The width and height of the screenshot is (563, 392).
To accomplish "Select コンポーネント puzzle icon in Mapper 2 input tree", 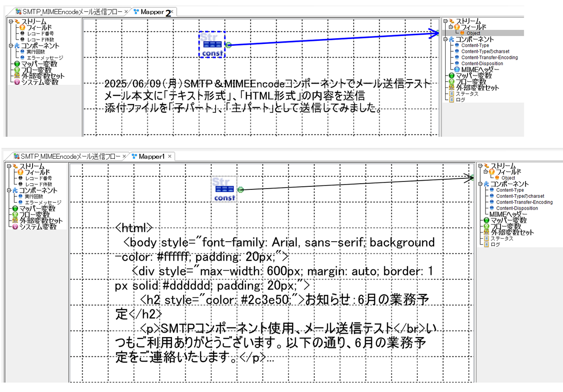I will click(x=17, y=45).
